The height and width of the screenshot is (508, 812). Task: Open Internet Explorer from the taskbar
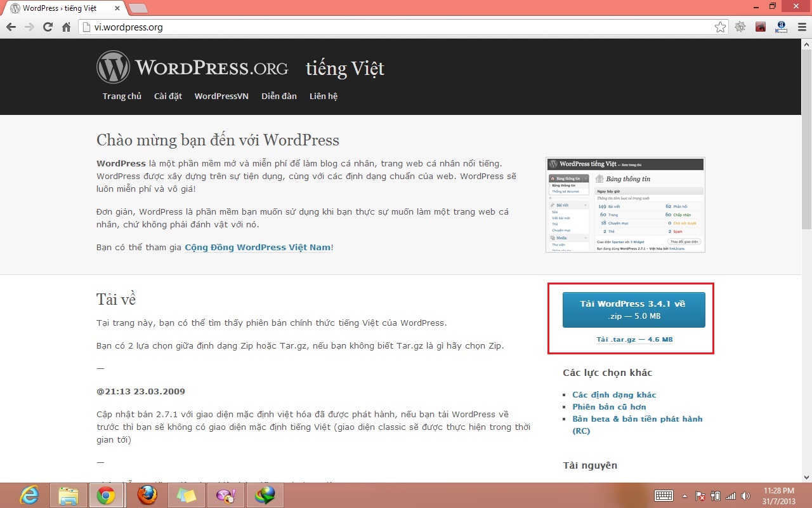(29, 495)
